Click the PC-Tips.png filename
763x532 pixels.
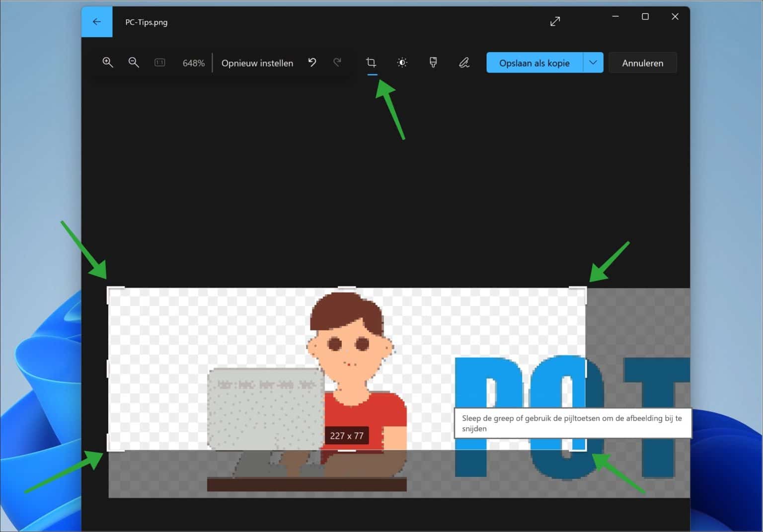pos(146,22)
